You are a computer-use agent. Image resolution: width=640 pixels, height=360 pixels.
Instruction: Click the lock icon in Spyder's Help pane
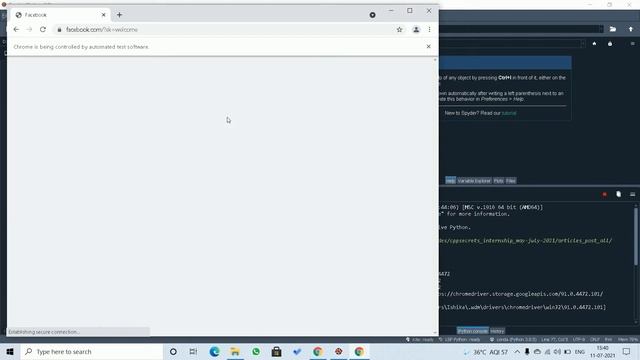pos(610,44)
